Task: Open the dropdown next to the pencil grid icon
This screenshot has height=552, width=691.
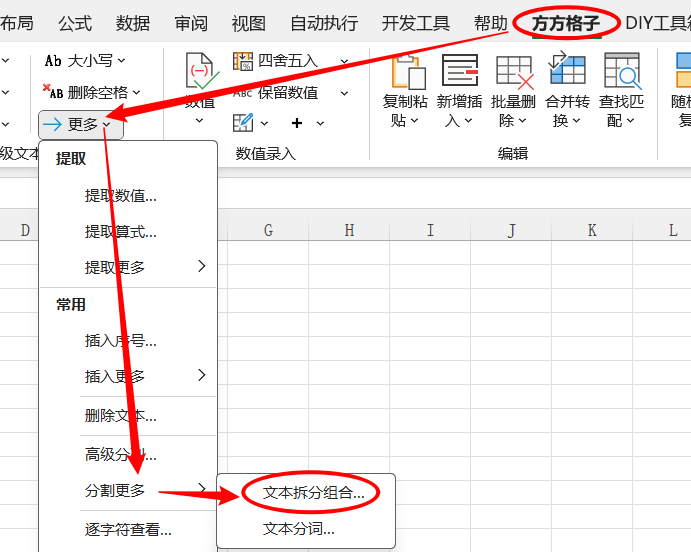Action: (264, 123)
